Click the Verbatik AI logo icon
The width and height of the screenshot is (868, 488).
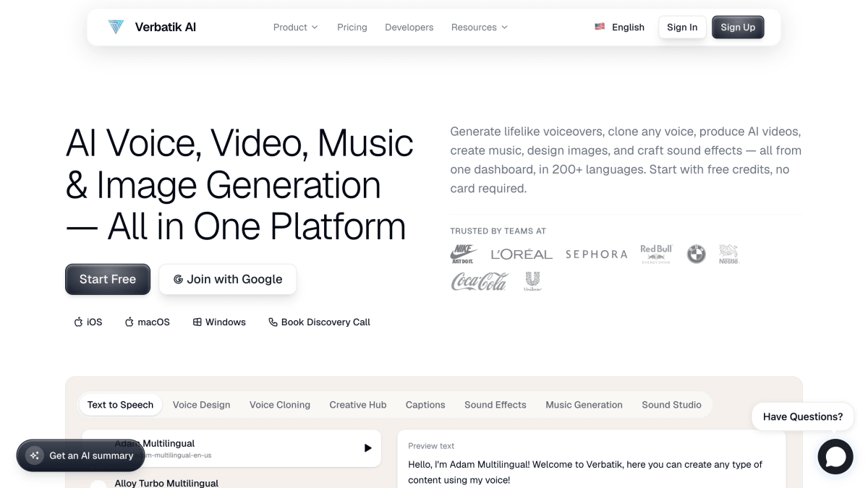pyautogui.click(x=116, y=27)
